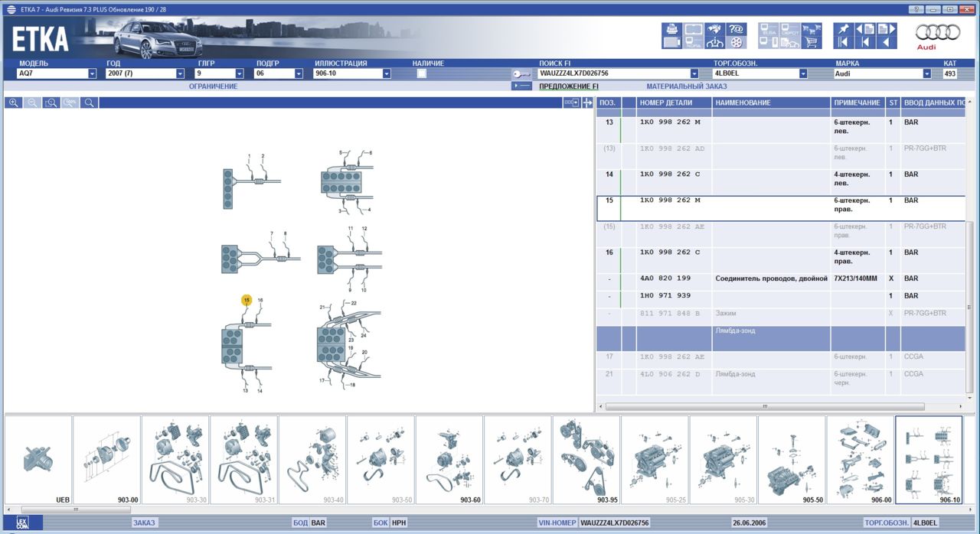
Task: Switch to ПРЕДЛОЖЕНИЕ FI tab
Action: pyautogui.click(x=569, y=86)
